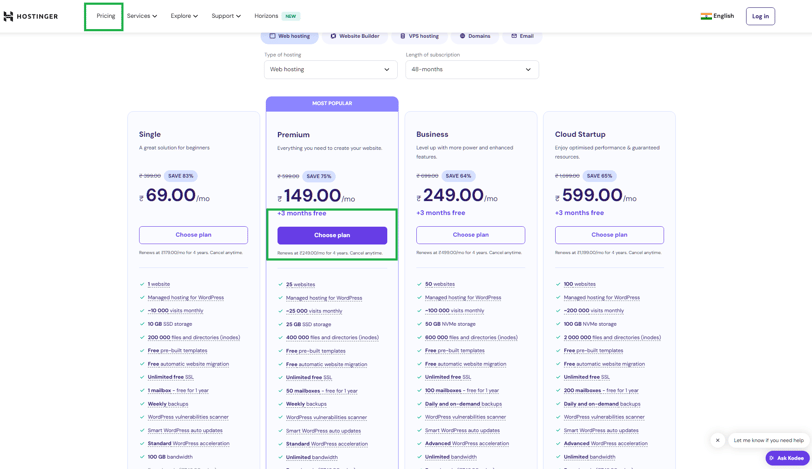Click Cloud Startup's ~200 000 visits monthly
The width and height of the screenshot is (812, 469).
[593, 311]
